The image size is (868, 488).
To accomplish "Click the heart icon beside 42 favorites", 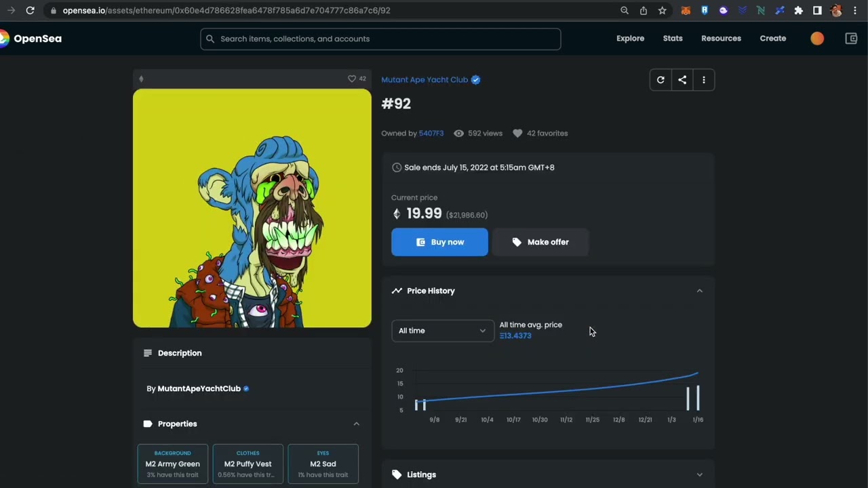I will (517, 134).
